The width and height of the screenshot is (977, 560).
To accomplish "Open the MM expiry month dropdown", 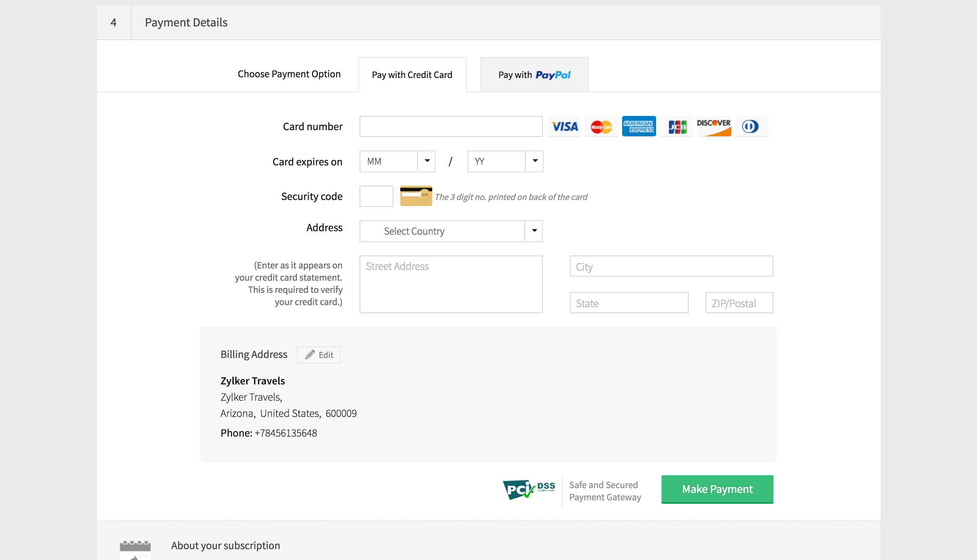I will pos(397,162).
